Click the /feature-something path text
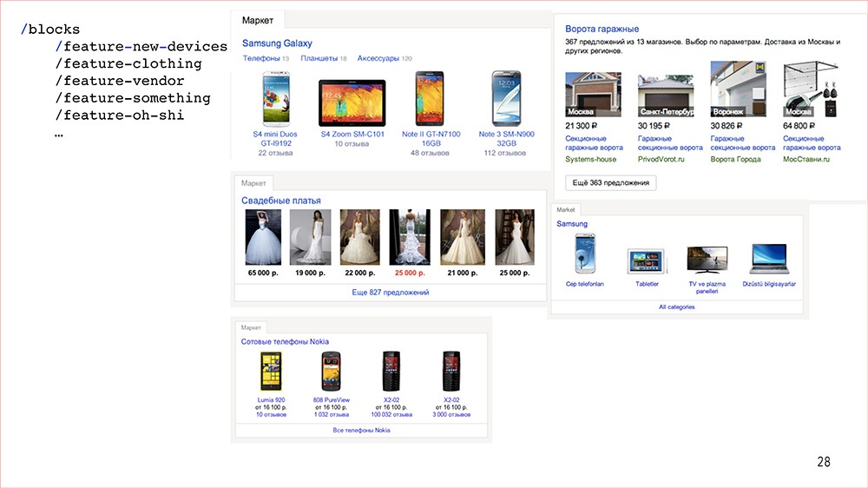Image resolution: width=868 pixels, height=488 pixels. [133, 98]
